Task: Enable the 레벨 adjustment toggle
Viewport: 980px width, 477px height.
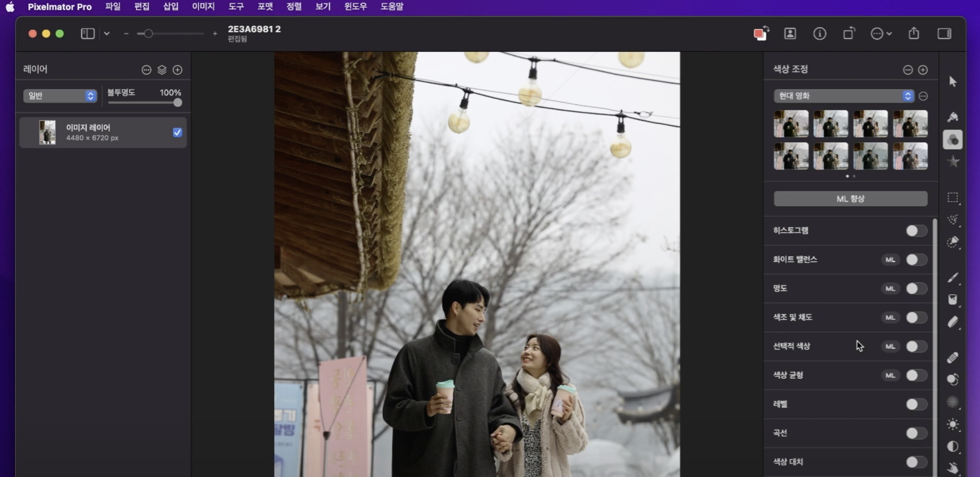Action: tap(916, 404)
